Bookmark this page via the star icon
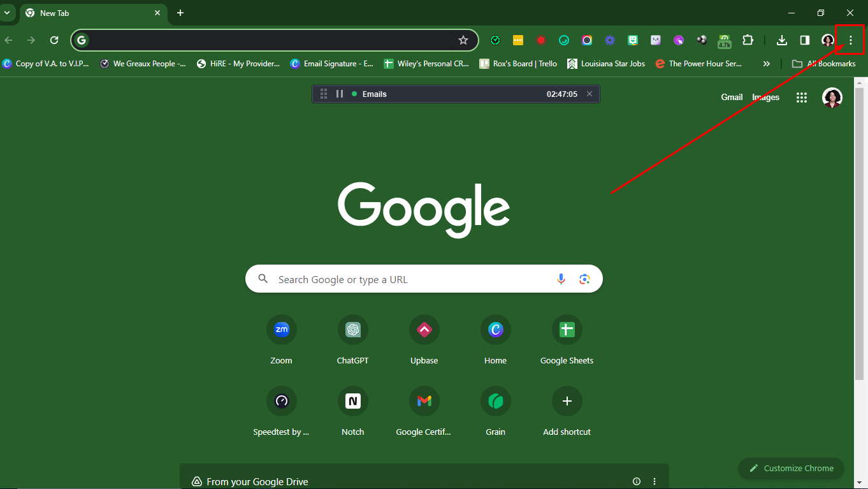Screen dimensions: 868x489 [x=463, y=40]
